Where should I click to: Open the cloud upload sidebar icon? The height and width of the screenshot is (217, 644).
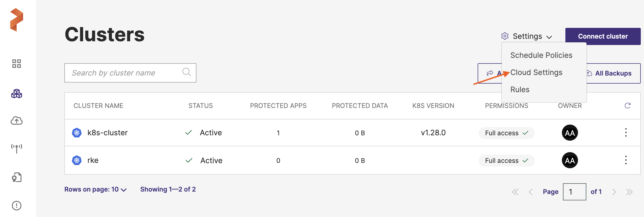pyautogui.click(x=16, y=121)
